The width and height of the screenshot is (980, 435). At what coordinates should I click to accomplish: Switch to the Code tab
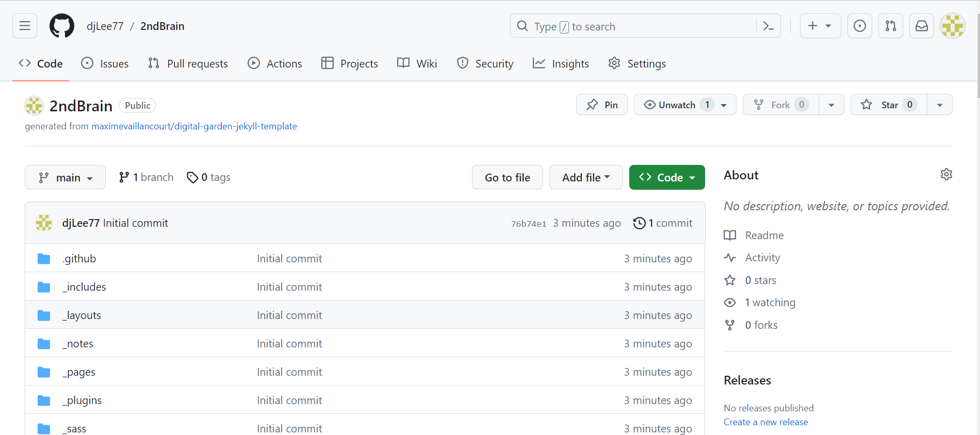coord(40,63)
